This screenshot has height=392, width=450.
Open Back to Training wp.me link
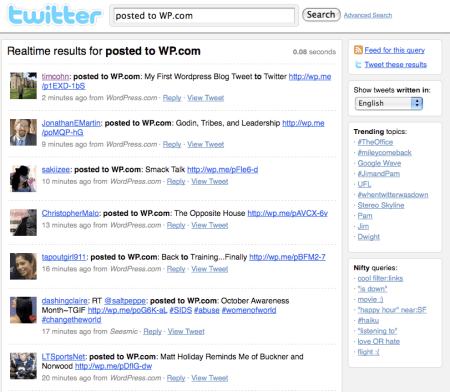287,257
